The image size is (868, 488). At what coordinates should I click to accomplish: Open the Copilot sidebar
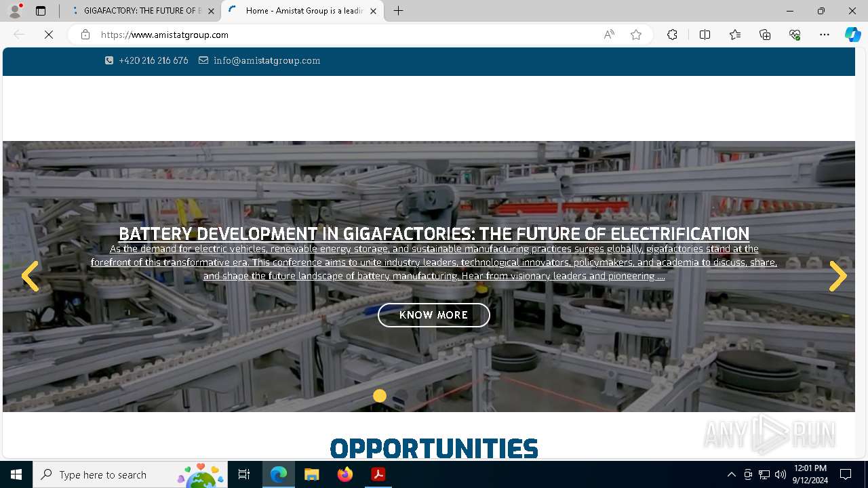(x=852, y=35)
